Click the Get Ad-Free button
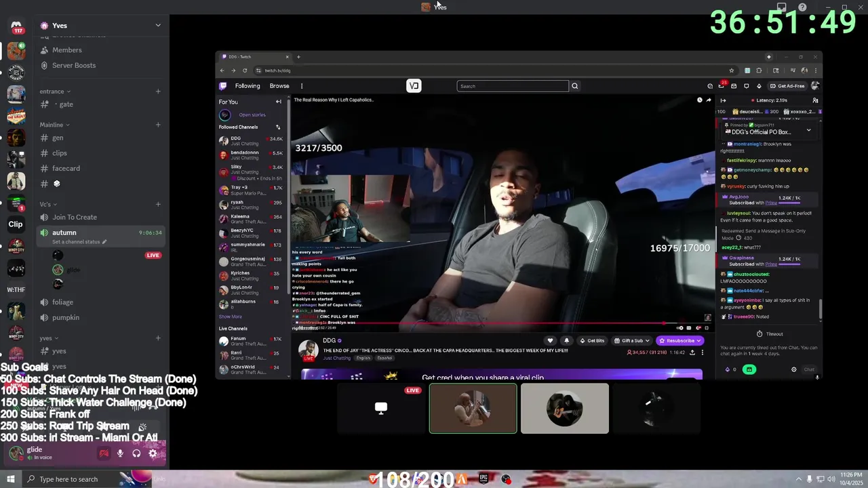This screenshot has height=488, width=868. pyautogui.click(x=787, y=86)
